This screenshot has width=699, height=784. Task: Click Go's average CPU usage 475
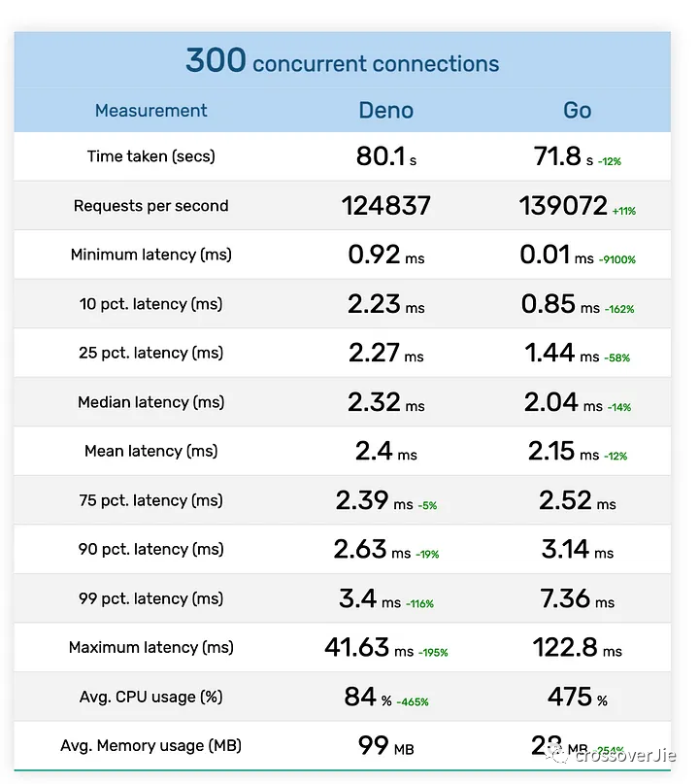coord(570,696)
